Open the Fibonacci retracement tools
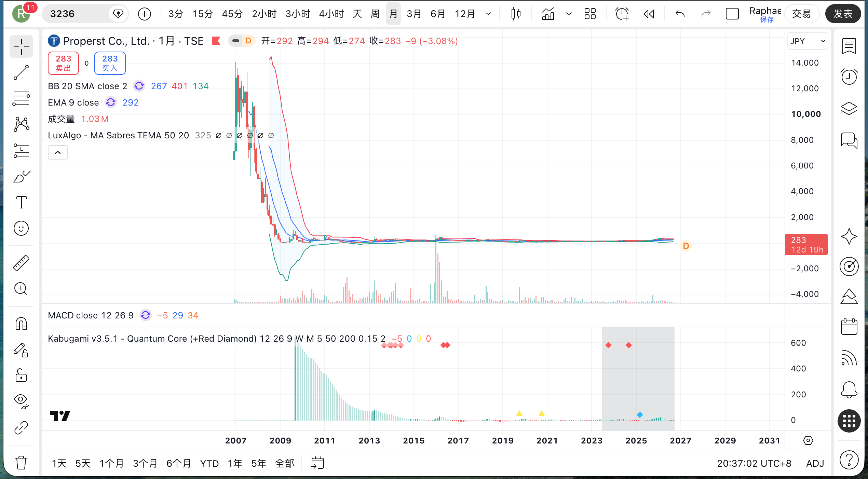Screen dimensions: 868x479 (21, 99)
